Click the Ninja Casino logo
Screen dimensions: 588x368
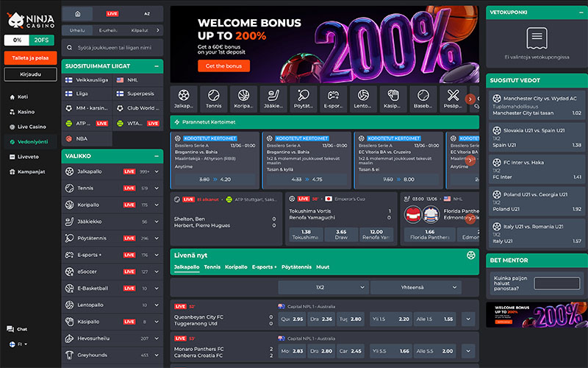click(31, 20)
